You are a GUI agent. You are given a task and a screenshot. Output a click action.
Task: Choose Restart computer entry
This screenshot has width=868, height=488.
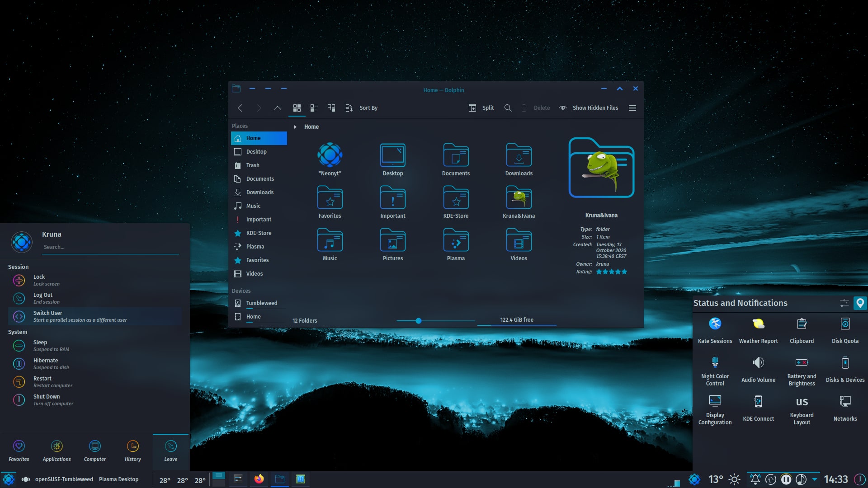point(94,382)
